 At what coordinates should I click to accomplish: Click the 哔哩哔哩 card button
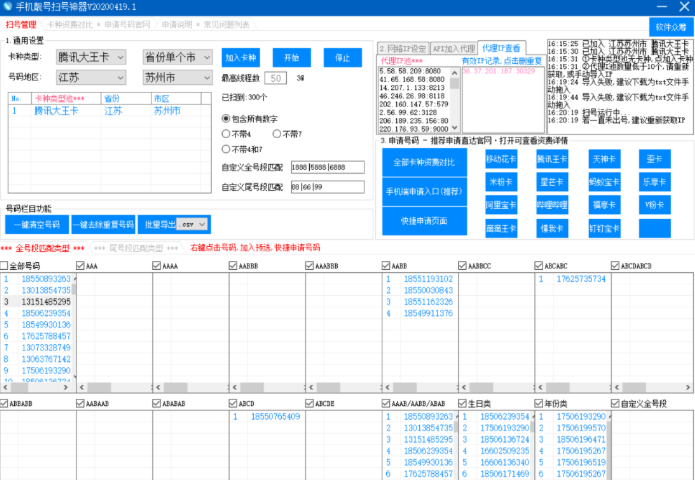(552, 205)
